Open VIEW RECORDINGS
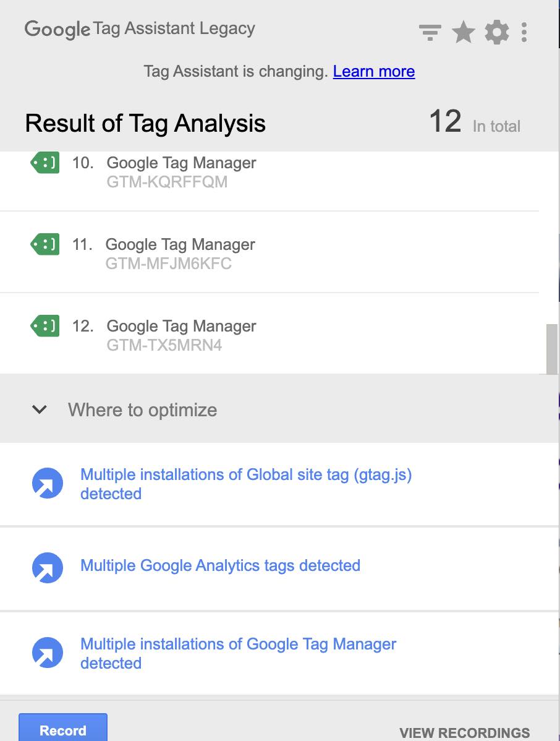The width and height of the screenshot is (560, 741). 465,732
